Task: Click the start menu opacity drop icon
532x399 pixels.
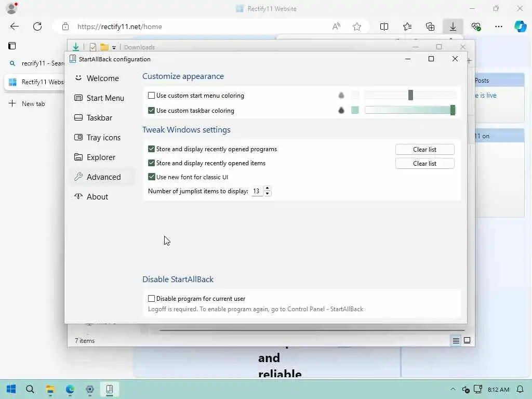Action: pos(341,96)
